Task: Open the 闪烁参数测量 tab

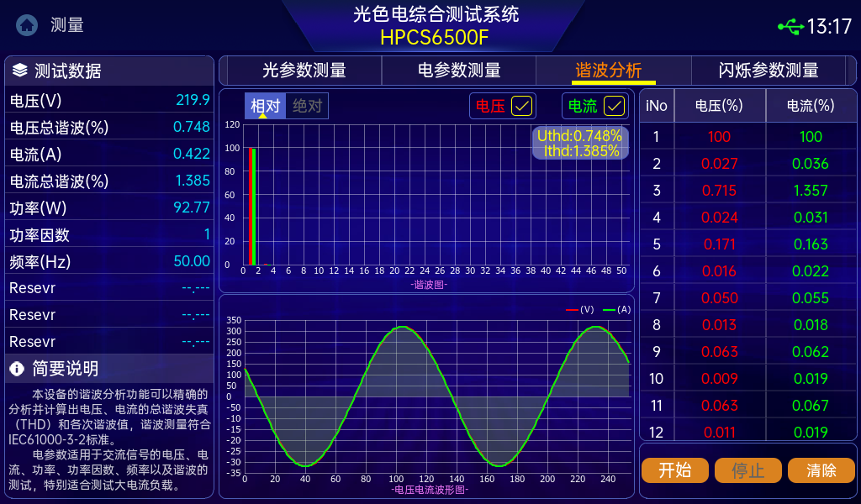Action: [x=769, y=71]
